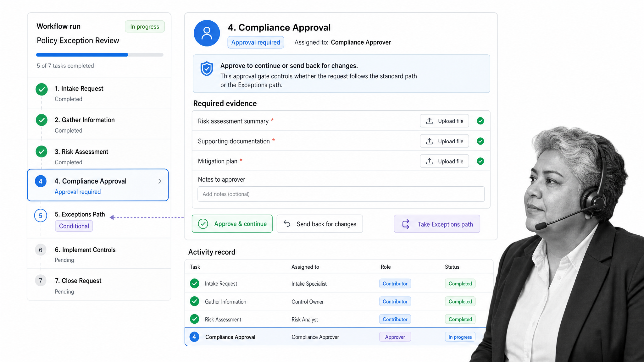The height and width of the screenshot is (362, 644).
Task: Click Completed status in Intake Request row
Action: click(460, 283)
